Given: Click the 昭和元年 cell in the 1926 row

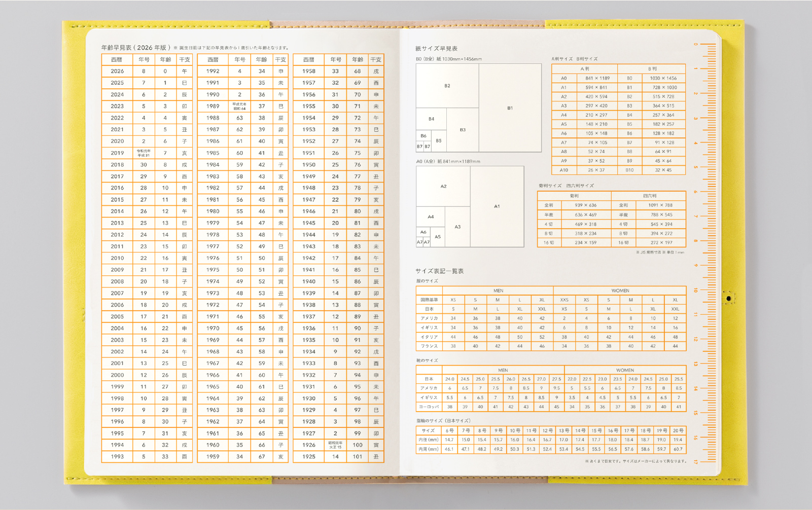Looking at the screenshot, I should [335, 445].
